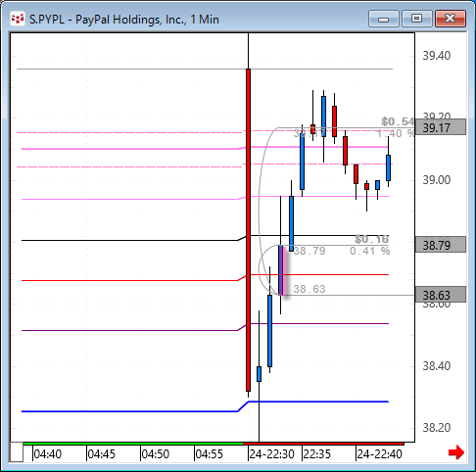Click the 04:50 time axis label
Screen dimensions: 476x472
coord(156,454)
